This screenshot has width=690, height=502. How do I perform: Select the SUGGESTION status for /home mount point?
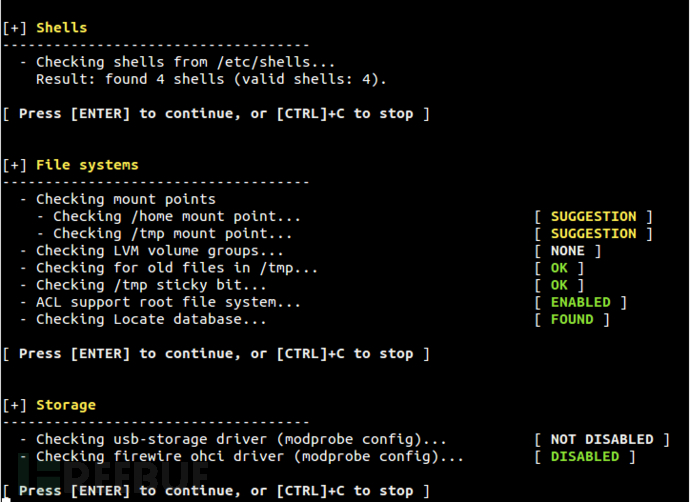(593, 216)
